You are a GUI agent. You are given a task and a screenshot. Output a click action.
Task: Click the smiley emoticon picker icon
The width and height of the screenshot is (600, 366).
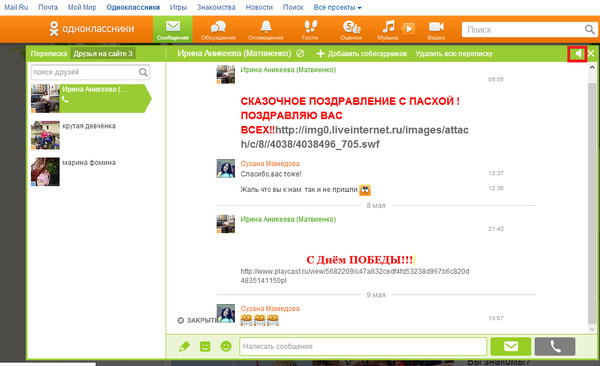226,346
